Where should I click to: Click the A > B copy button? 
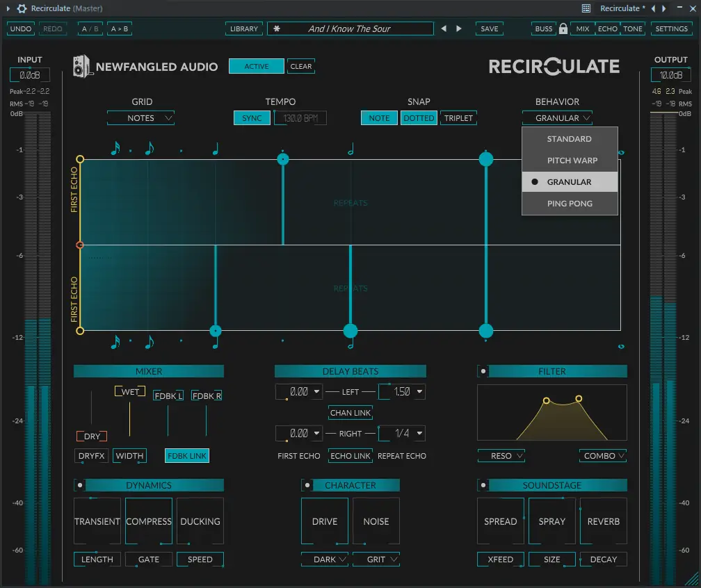tap(120, 28)
